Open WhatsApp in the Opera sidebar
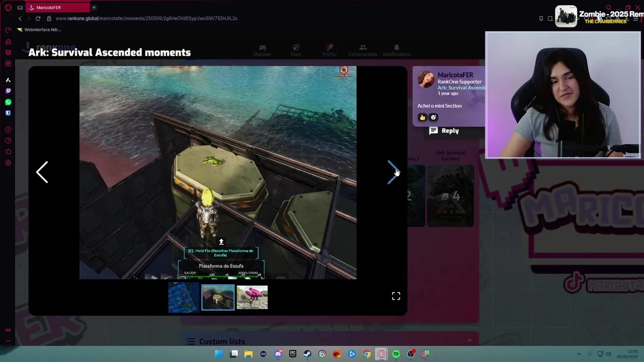644x362 pixels. [8, 102]
